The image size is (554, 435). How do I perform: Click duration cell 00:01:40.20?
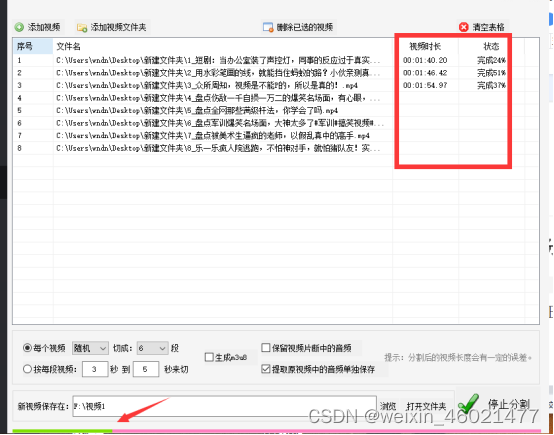(425, 60)
